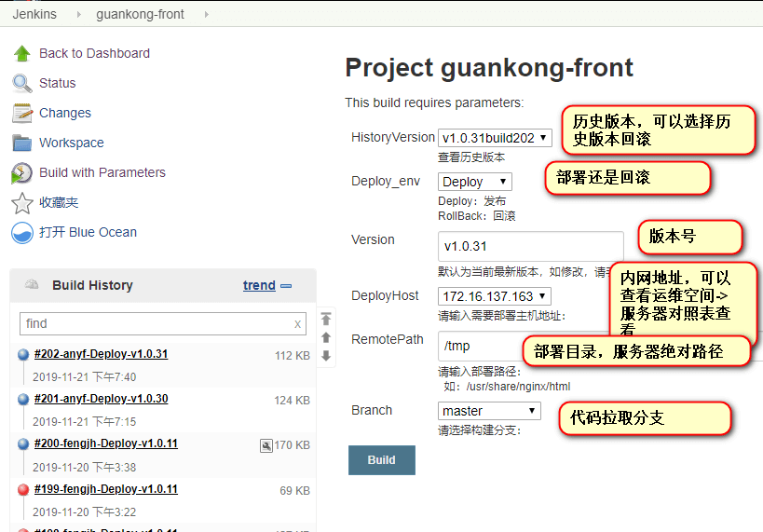Click the green Back to Dashboard arrow icon
Image resolution: width=763 pixels, height=532 pixels.
[22, 53]
